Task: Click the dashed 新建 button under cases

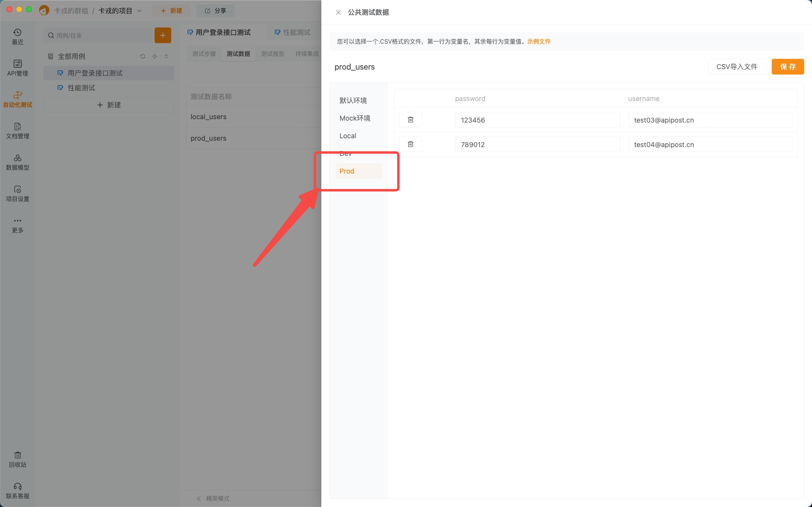Action: [109, 105]
